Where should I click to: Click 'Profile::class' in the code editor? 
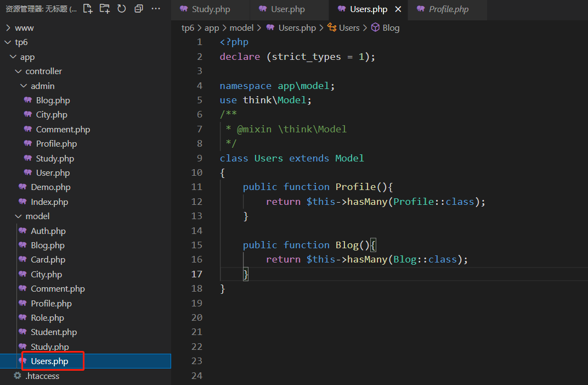[433, 202]
